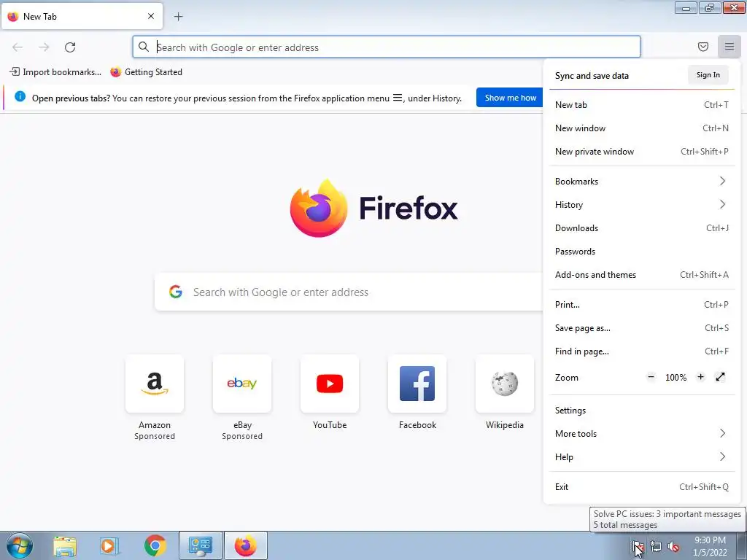This screenshot has width=747, height=560.
Task: Open Add-ons and themes
Action: (x=641, y=274)
